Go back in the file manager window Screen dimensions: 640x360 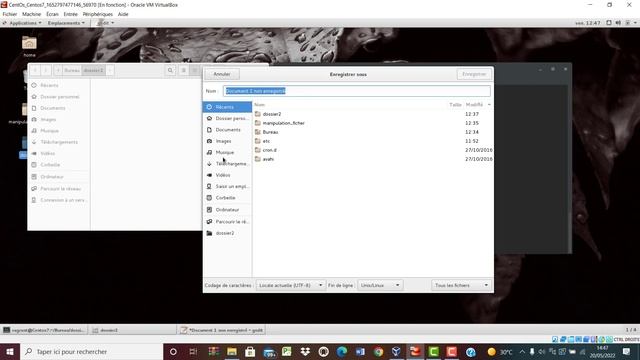coord(35,70)
